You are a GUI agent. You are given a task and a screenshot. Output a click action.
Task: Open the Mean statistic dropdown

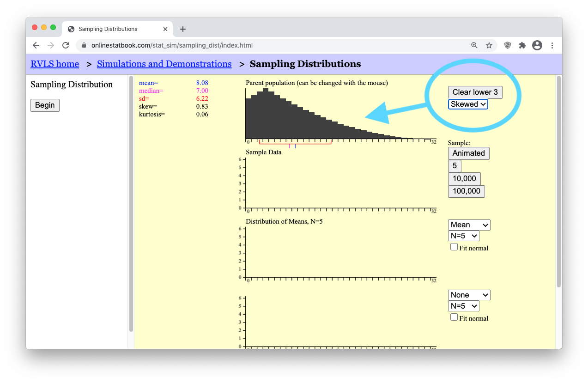tap(469, 225)
